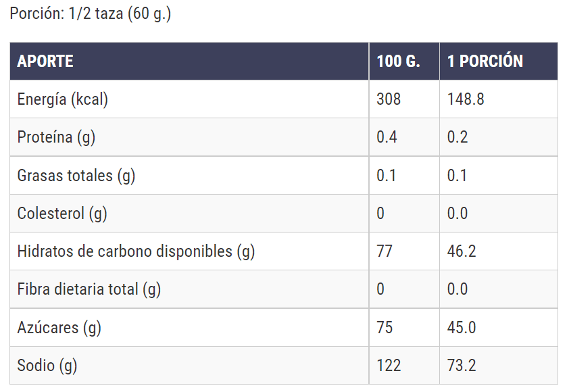
Task: Click the 148.8 energy per portion value
Action: click(x=466, y=99)
